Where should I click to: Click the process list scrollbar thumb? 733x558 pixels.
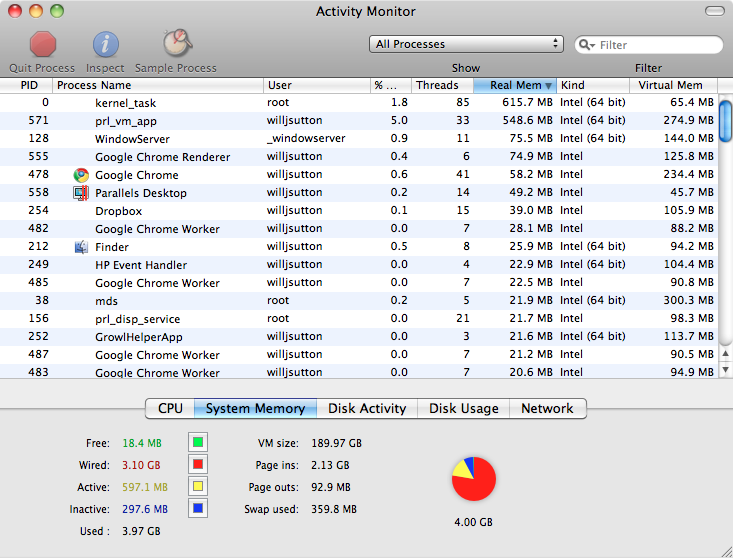click(x=725, y=121)
